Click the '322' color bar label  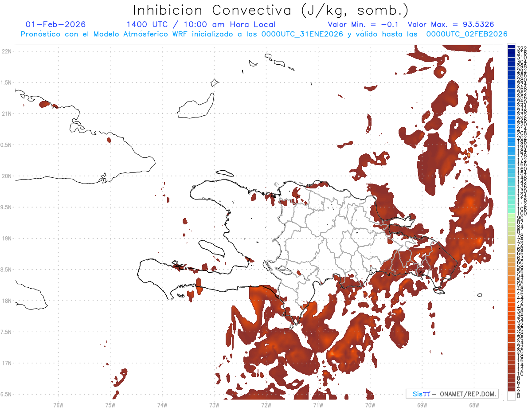522,48
